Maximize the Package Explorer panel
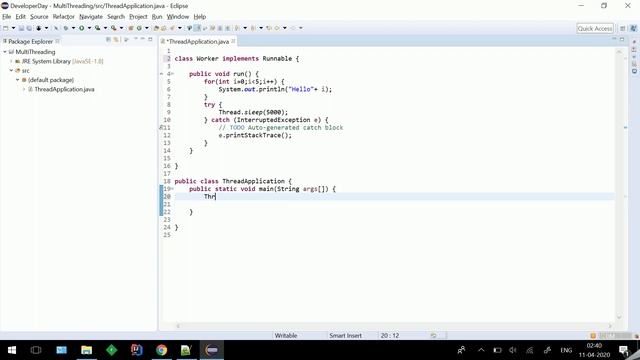640x360 pixels. pos(150,39)
